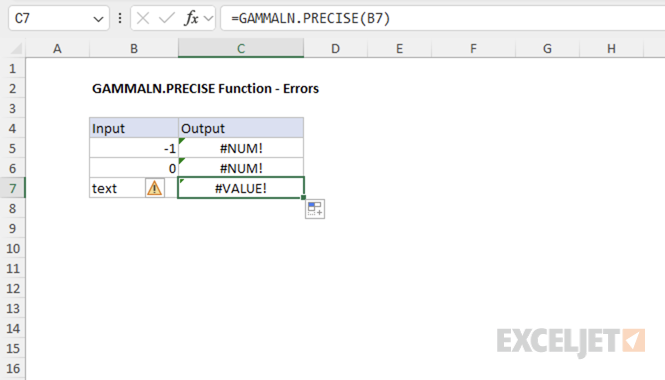Screen dimensions: 665x380
Task: Click the formula bar with =GAMMALN.PRECISE(B7)
Action: coord(443,18)
